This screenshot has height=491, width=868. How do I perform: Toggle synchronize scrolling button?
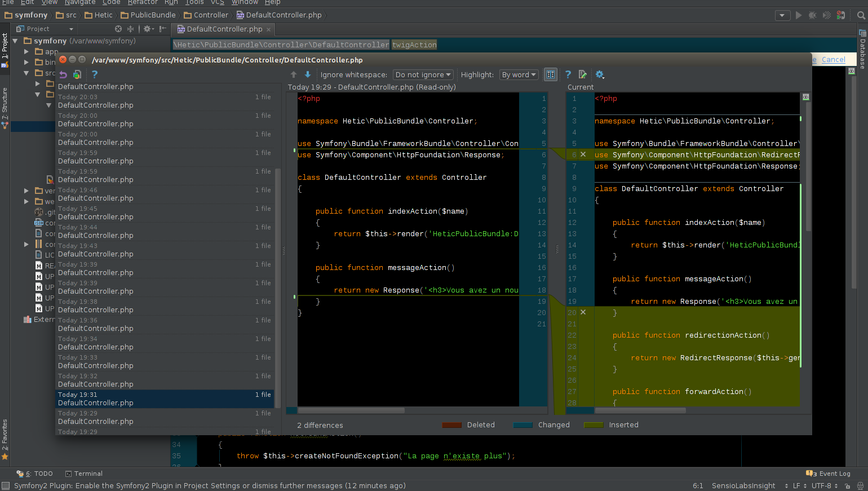coord(551,74)
